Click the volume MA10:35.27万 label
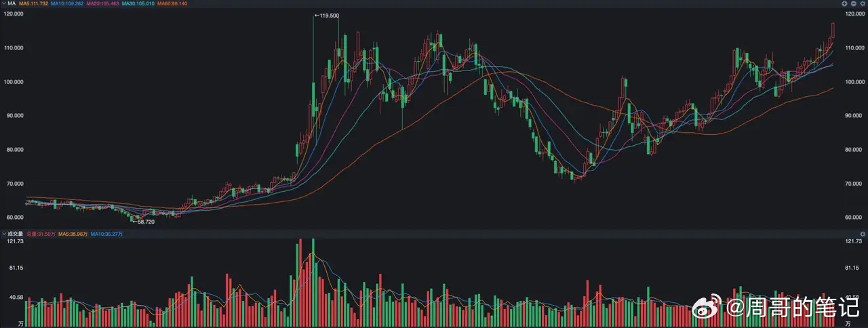This screenshot has width=868, height=328. (106, 234)
